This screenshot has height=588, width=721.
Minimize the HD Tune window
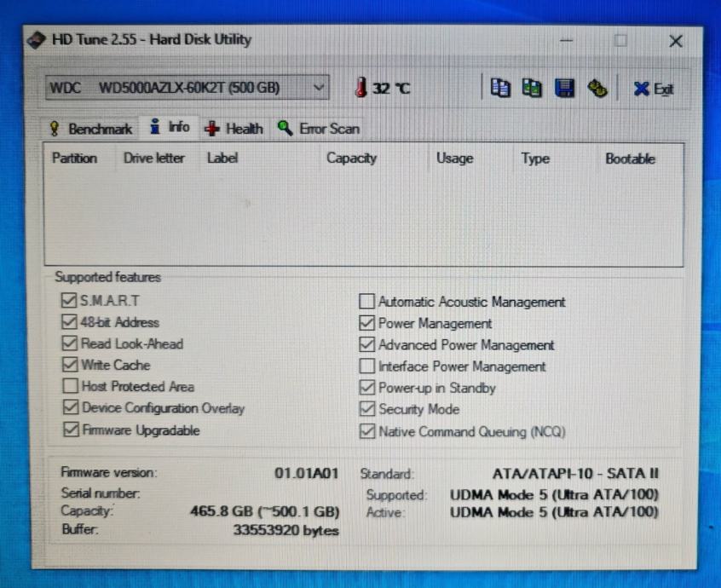pos(566,41)
